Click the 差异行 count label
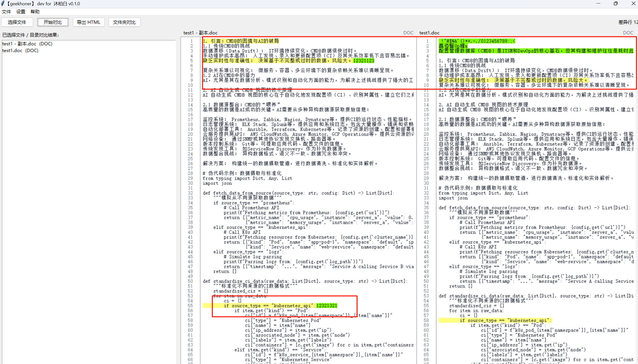 click(x=627, y=22)
